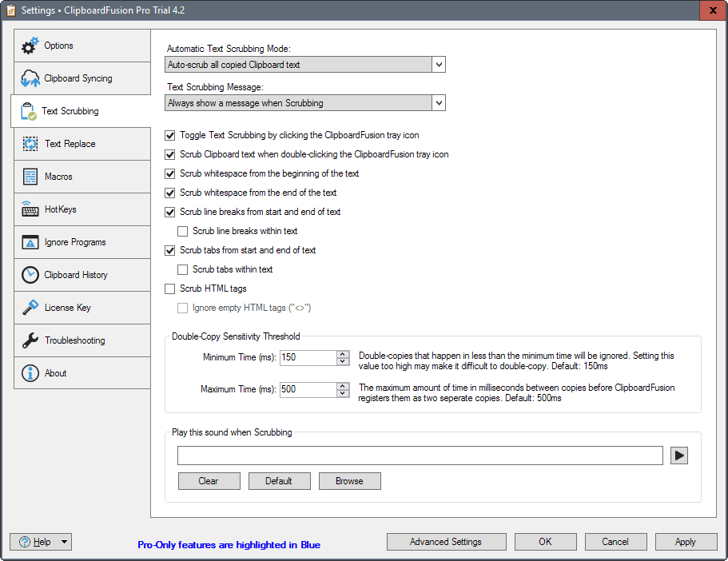Screen dimensions: 728x561
Task: Click the About info icon
Action: [30, 373]
